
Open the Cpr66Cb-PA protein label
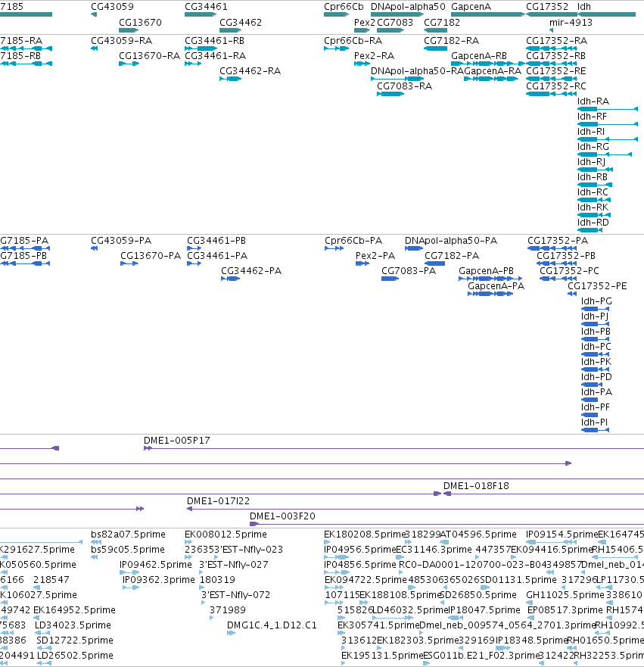353,241
